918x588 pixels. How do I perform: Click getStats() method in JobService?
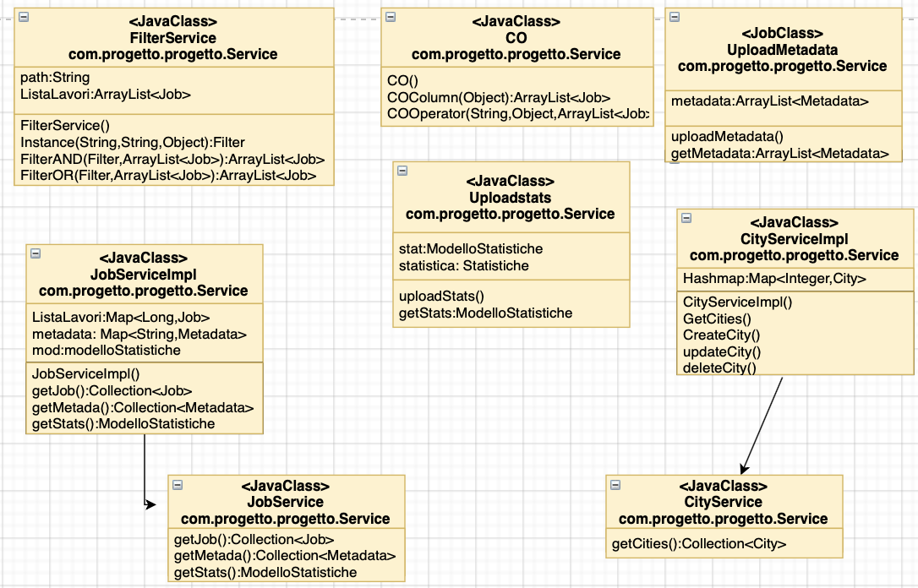265,572
